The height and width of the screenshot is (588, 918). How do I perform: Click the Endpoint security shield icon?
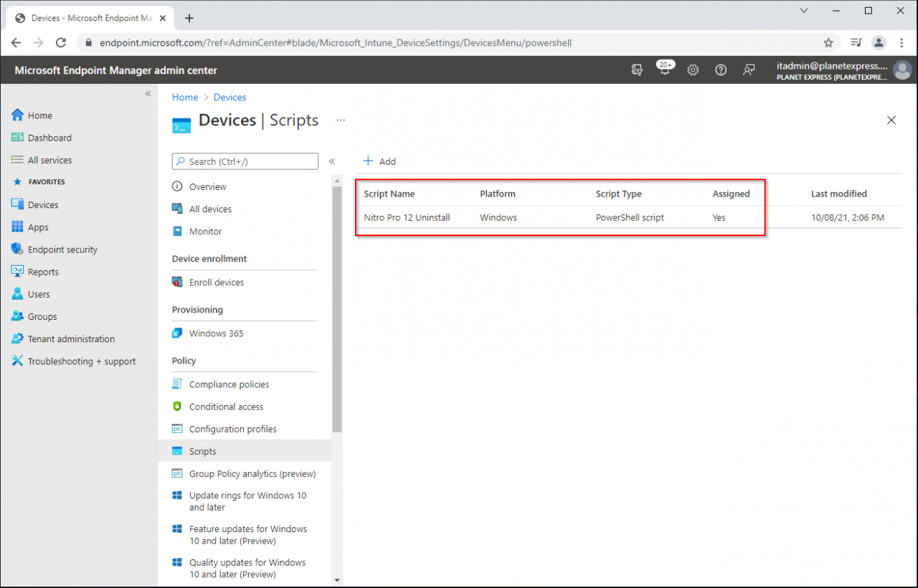(17, 250)
